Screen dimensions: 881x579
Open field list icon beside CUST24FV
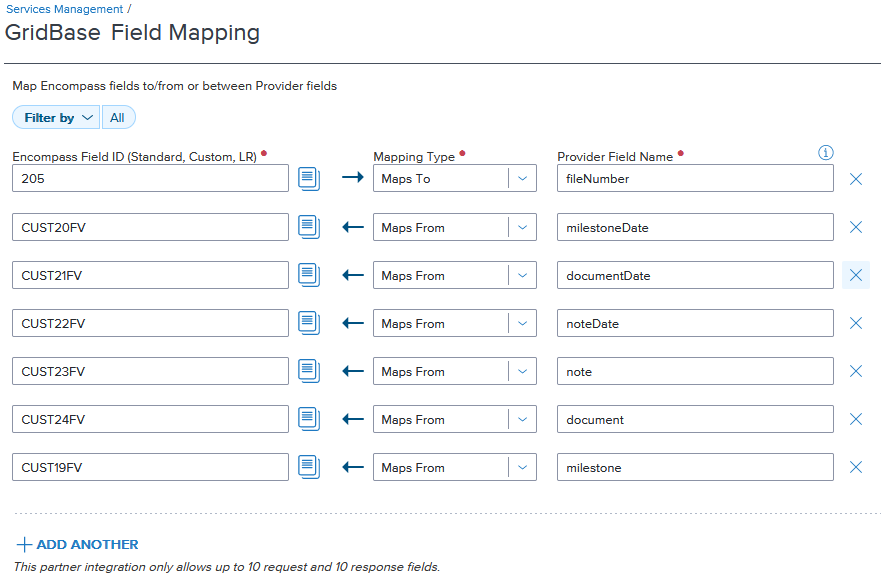[309, 419]
